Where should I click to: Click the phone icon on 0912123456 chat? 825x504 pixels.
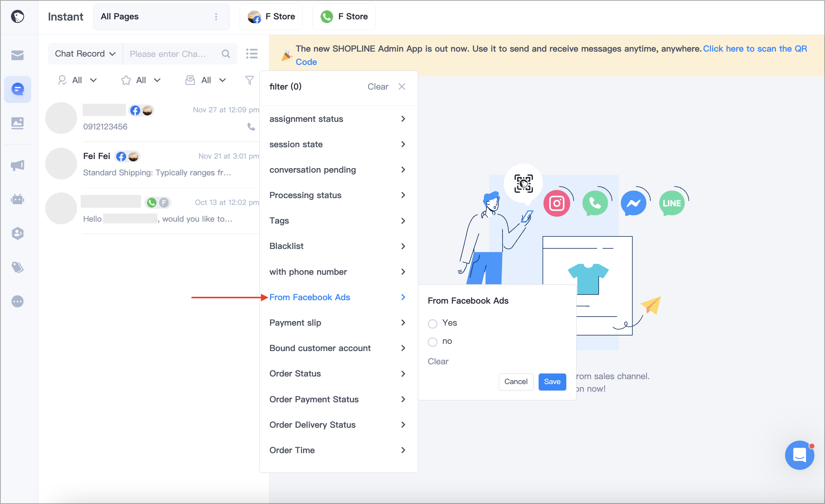251,127
